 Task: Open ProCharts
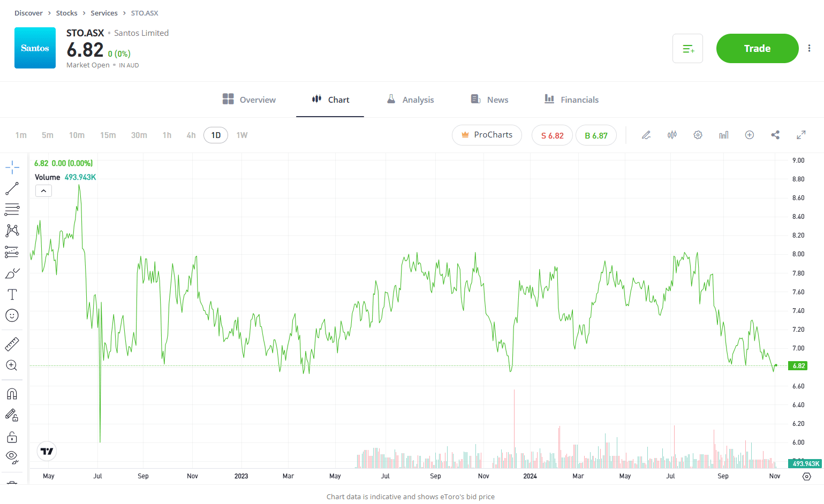(487, 135)
